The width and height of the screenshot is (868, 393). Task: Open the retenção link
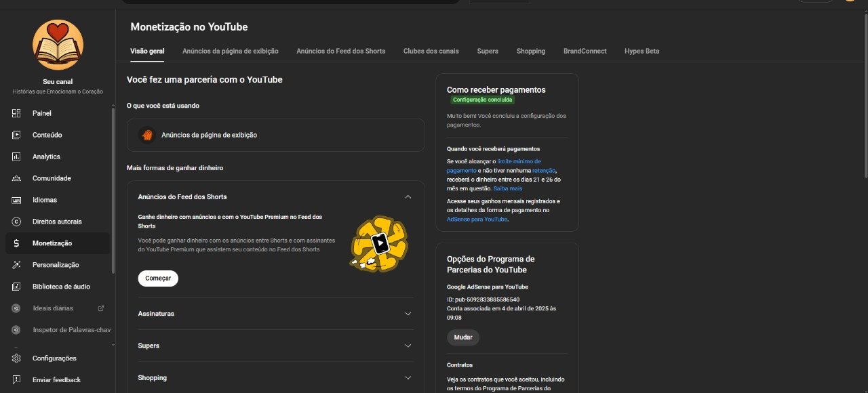point(544,171)
